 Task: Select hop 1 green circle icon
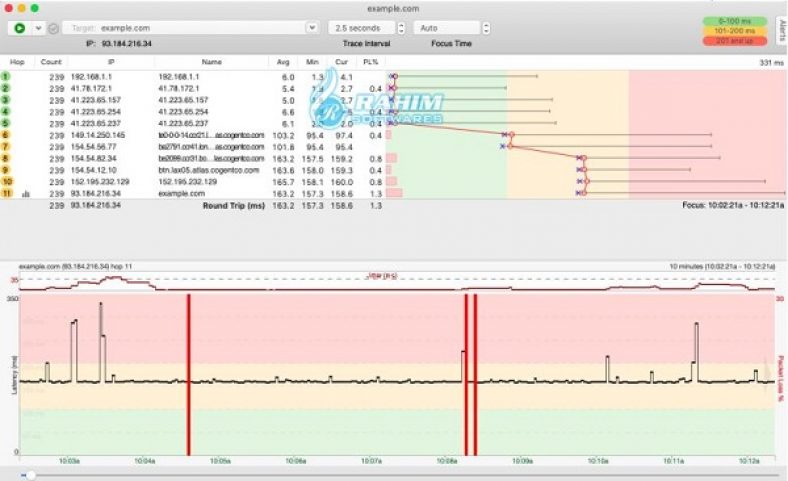tap(6, 77)
